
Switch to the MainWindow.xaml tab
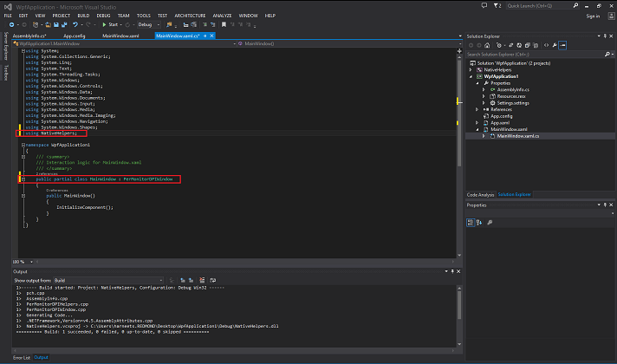tap(120, 36)
